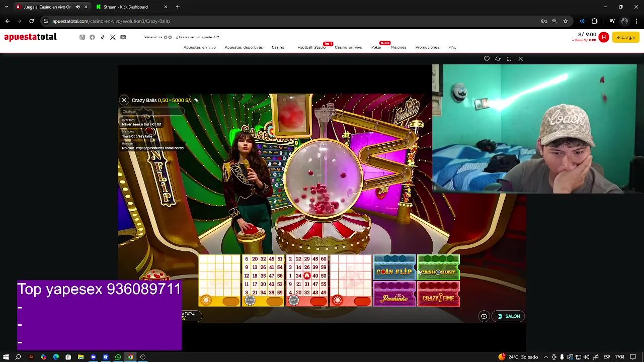644x362 pixels.
Task: Click the apuestatotal logo
Action: 30,37
